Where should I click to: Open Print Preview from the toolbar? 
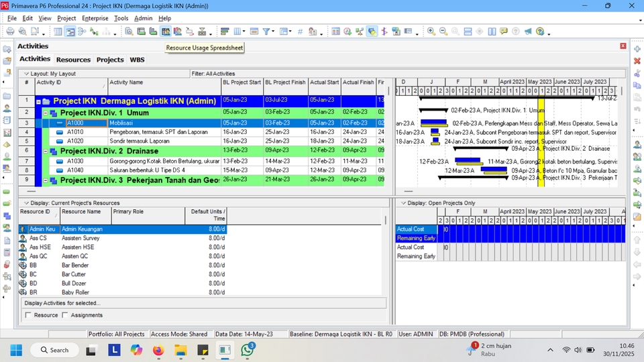[23, 32]
